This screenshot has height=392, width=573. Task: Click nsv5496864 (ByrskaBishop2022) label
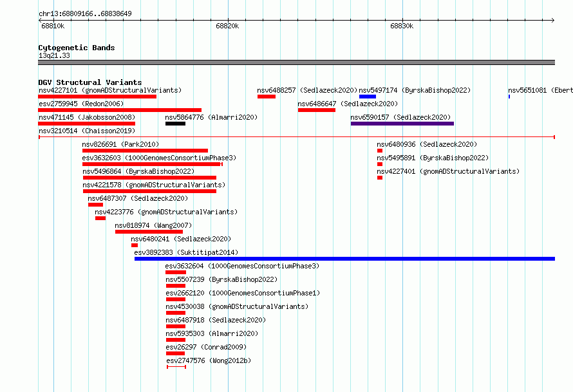pyautogui.click(x=138, y=171)
